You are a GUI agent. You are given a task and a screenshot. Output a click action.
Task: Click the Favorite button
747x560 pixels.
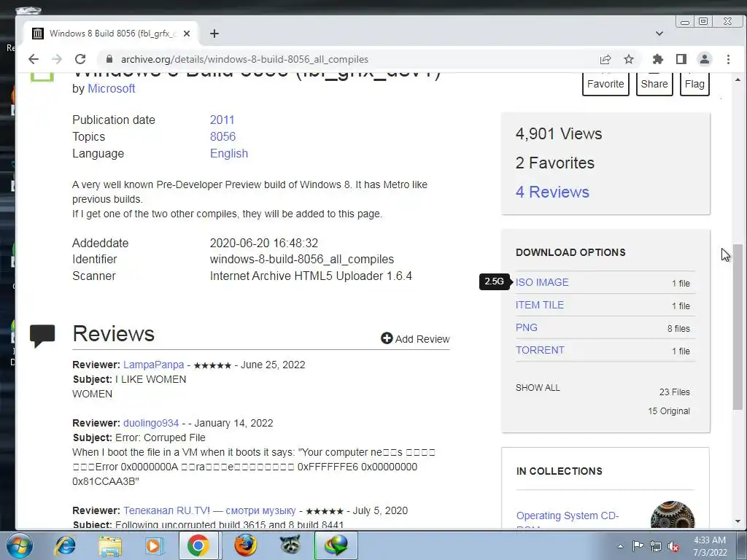[605, 84]
